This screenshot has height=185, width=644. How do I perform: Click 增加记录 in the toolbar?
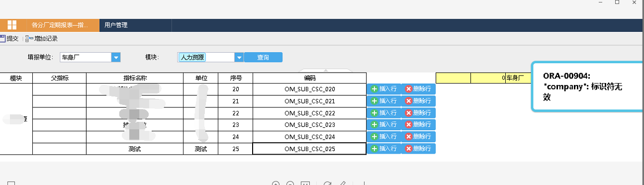[x=41, y=38]
